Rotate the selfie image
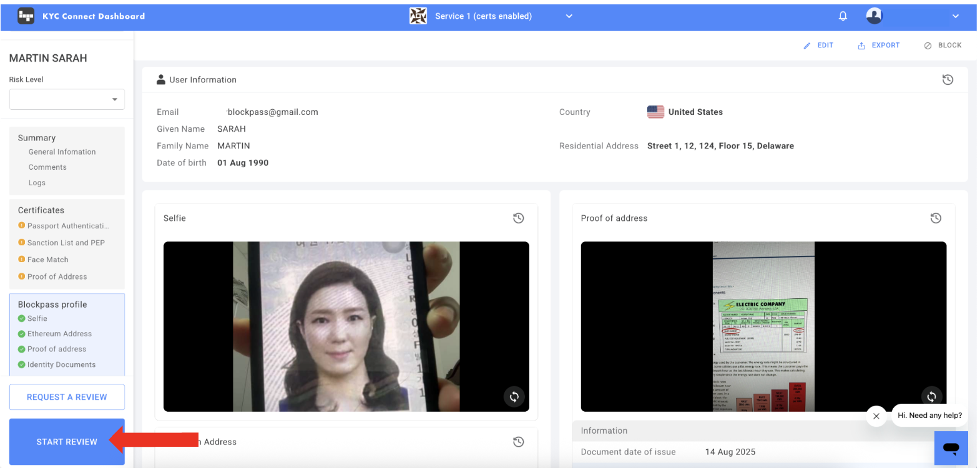 [x=514, y=396]
